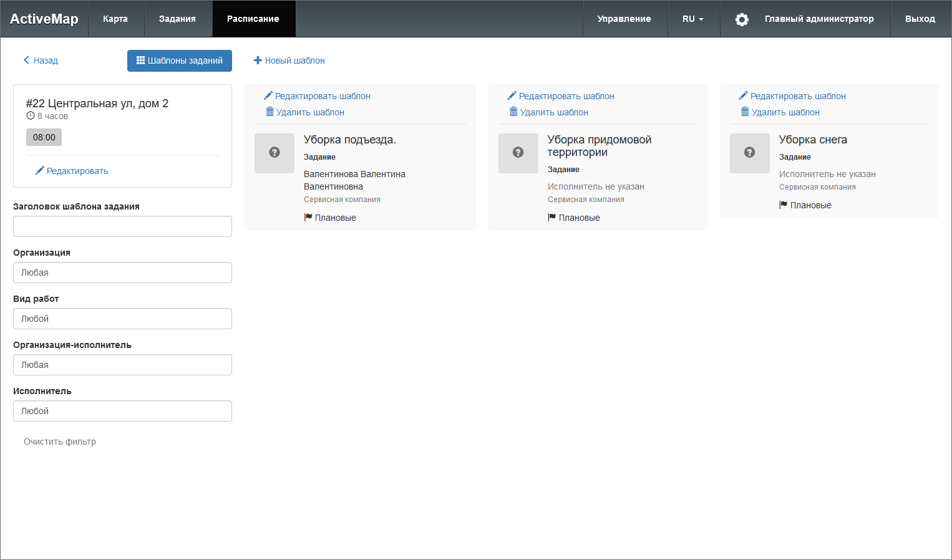Image resolution: width=952 pixels, height=560 pixels.
Task: Open the Управление menu
Action: [x=624, y=19]
